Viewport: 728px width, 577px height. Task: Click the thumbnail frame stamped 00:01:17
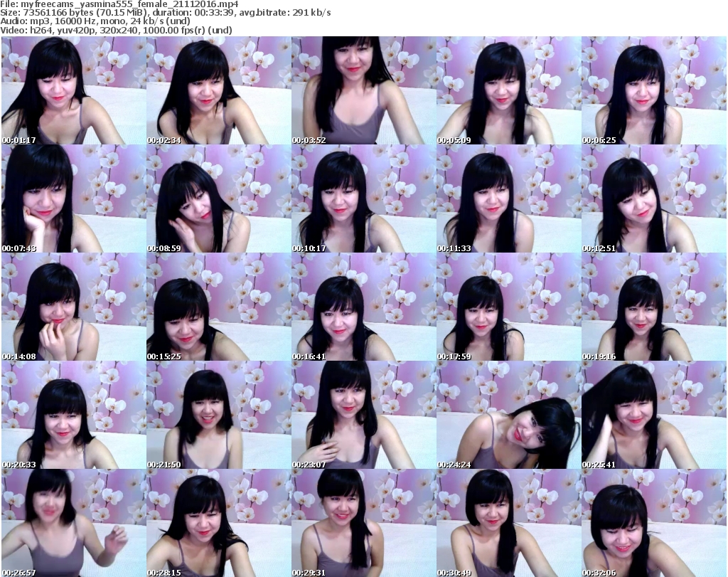(74, 90)
